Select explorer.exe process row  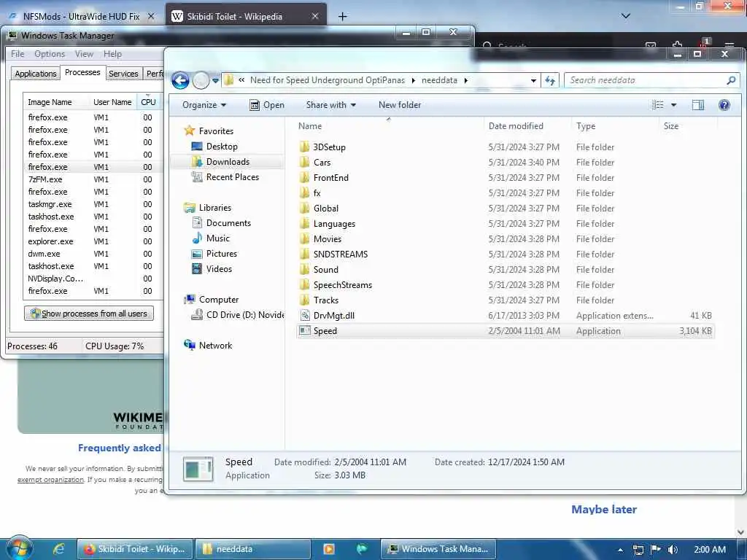(93, 241)
